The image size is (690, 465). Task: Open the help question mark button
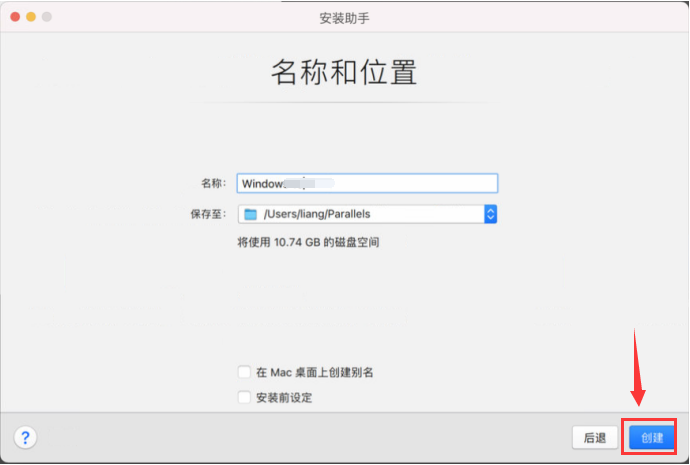(25, 438)
